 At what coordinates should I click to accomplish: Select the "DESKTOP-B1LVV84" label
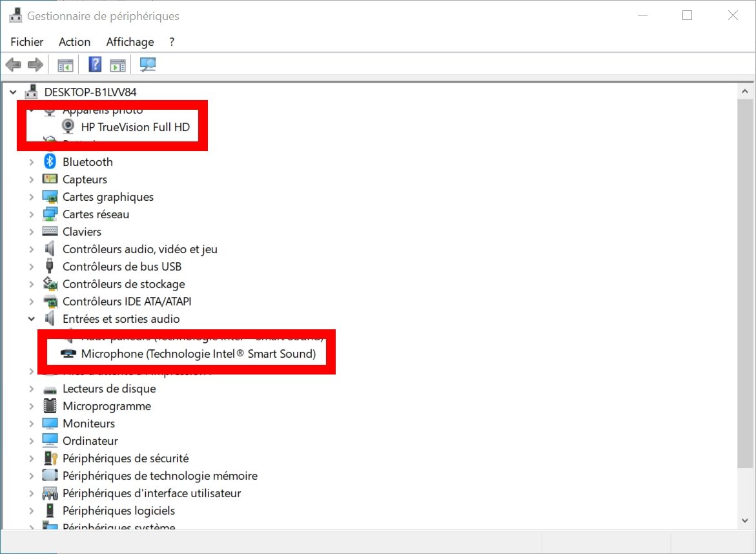click(x=90, y=92)
